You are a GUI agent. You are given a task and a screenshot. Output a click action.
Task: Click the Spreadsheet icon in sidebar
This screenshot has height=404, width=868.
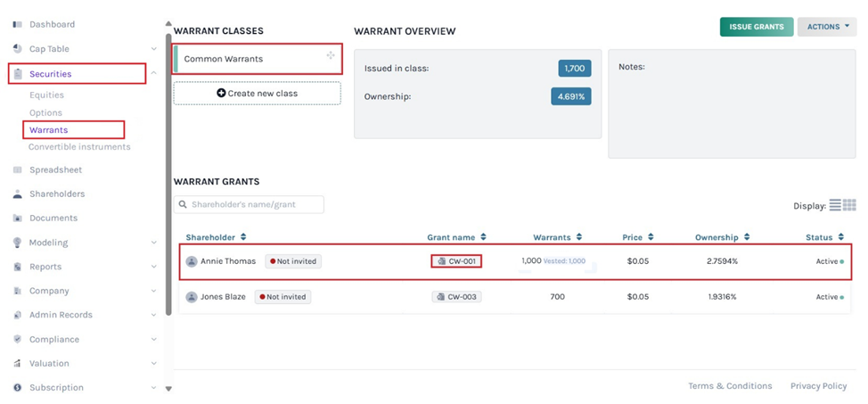pyautogui.click(x=18, y=169)
